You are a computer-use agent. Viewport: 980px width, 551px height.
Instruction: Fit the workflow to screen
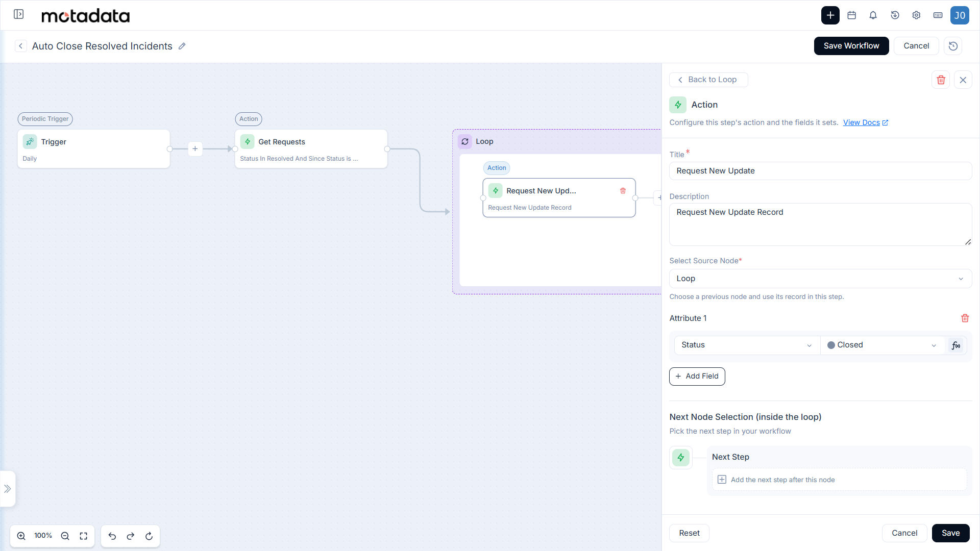point(84,536)
